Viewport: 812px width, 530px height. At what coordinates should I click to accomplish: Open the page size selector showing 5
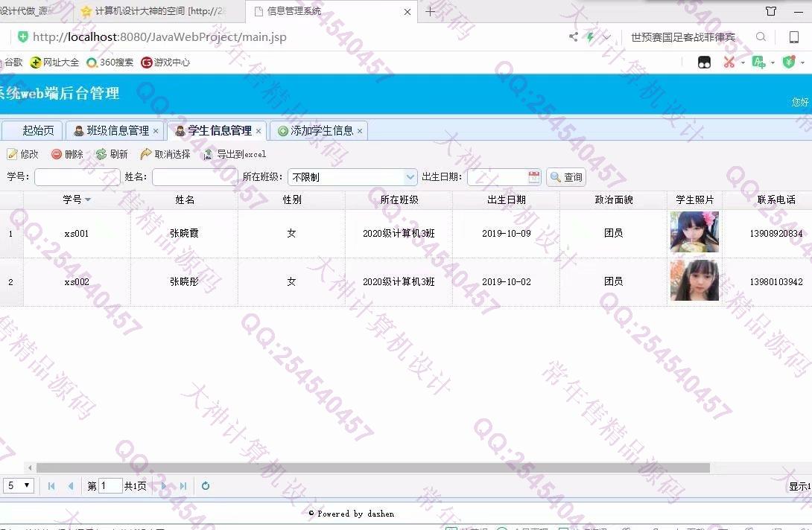pos(19,486)
